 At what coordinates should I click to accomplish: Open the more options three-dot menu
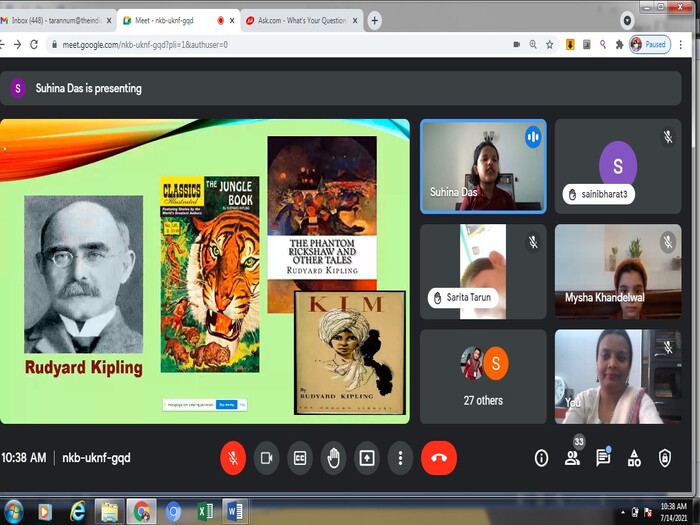(x=400, y=458)
